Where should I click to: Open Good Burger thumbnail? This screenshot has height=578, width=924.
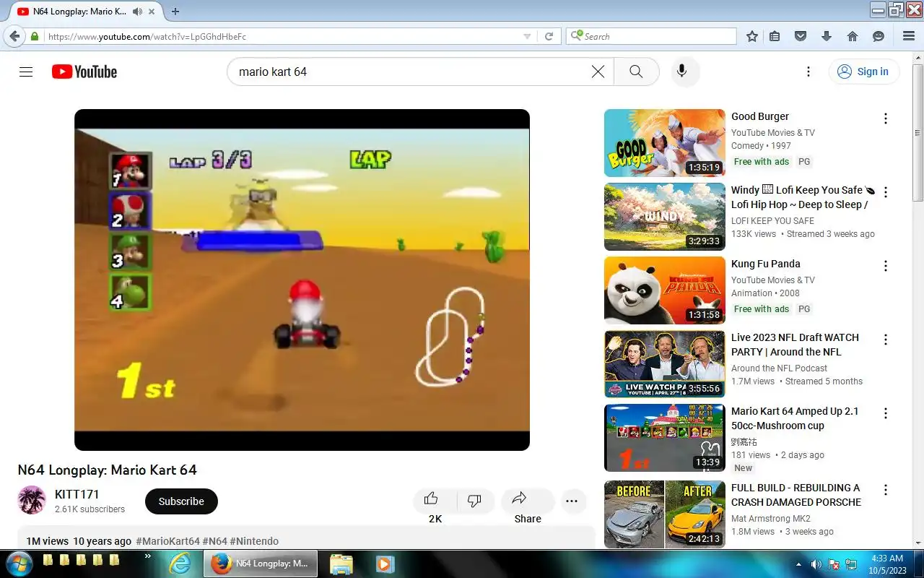click(x=665, y=143)
